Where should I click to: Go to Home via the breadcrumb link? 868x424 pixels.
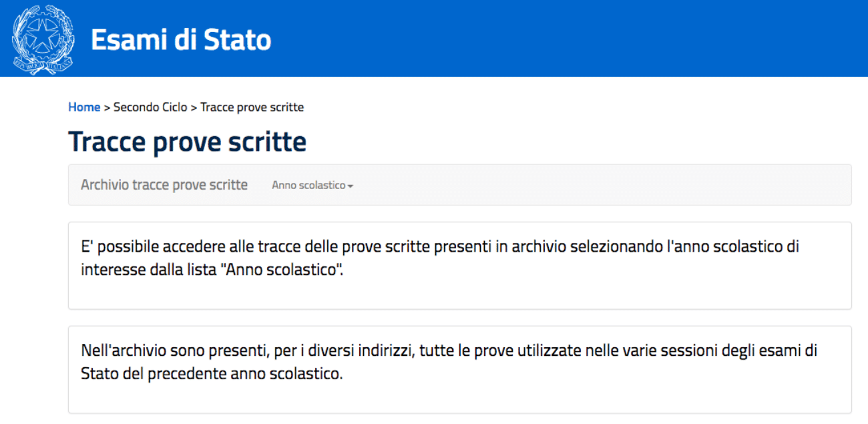84,107
